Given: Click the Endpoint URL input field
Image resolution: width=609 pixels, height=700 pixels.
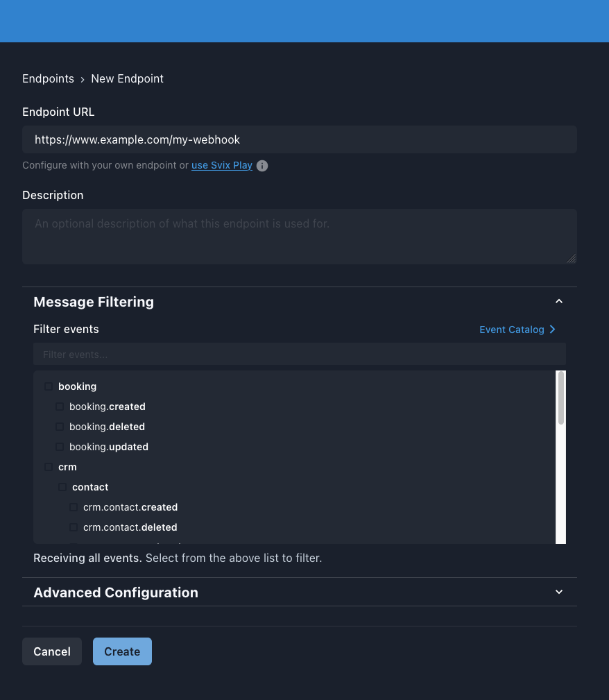Looking at the screenshot, I should coord(300,139).
